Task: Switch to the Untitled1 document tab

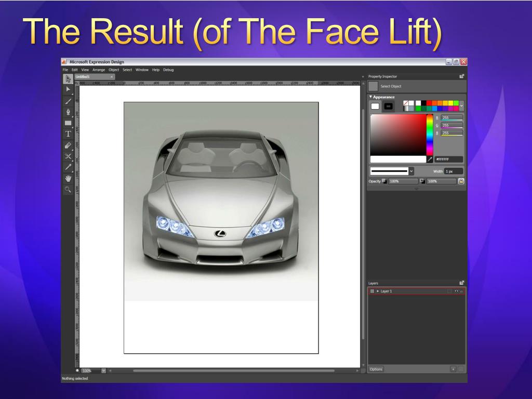Action: coord(95,77)
